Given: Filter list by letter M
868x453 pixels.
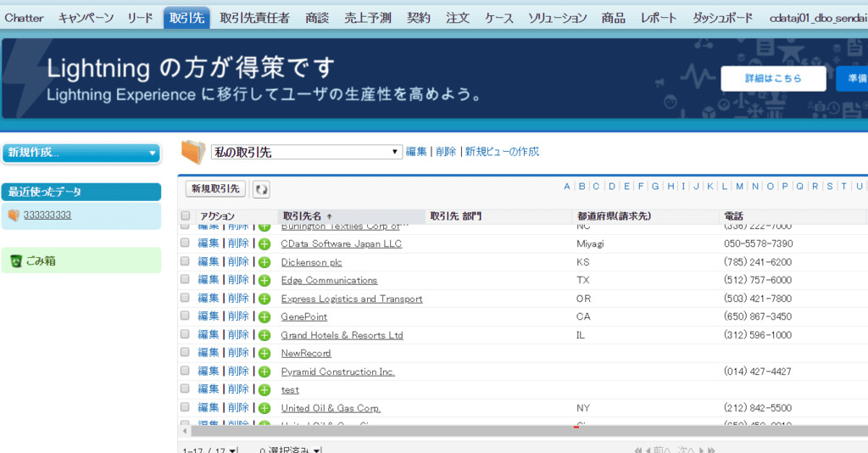Looking at the screenshot, I should pyautogui.click(x=739, y=187).
